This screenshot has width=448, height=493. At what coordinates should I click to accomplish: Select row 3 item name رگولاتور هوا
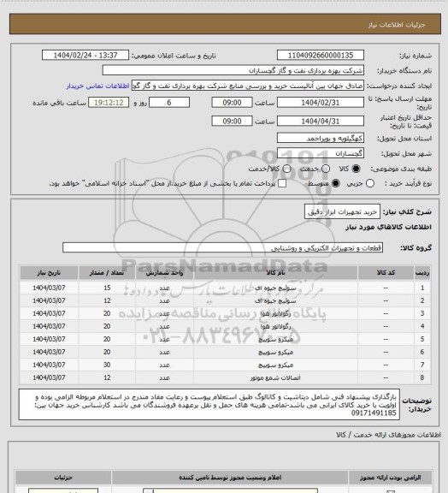tap(275, 314)
